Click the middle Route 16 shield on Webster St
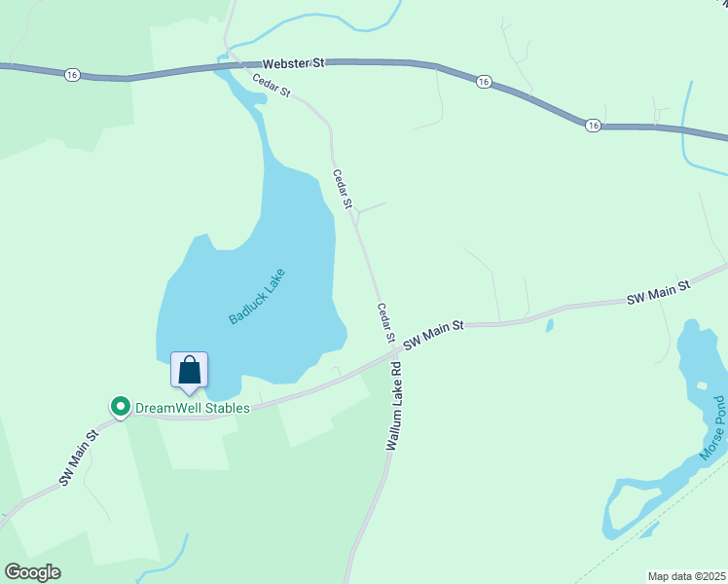The width and height of the screenshot is (728, 584). [x=484, y=82]
